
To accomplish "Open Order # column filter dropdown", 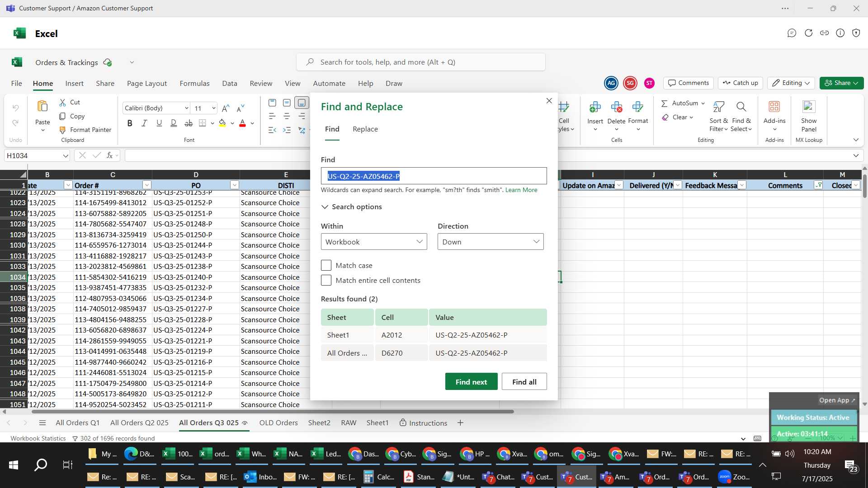I will pos(146,185).
